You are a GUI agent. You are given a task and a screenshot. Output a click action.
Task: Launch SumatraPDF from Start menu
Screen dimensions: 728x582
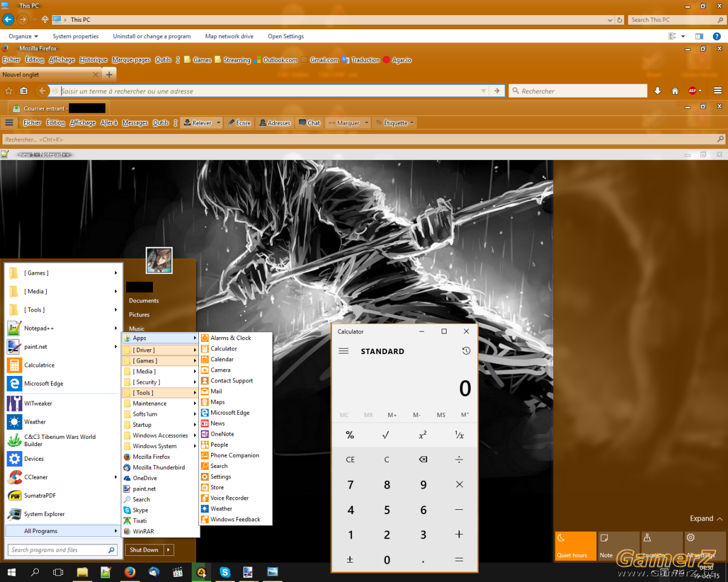tap(62, 495)
